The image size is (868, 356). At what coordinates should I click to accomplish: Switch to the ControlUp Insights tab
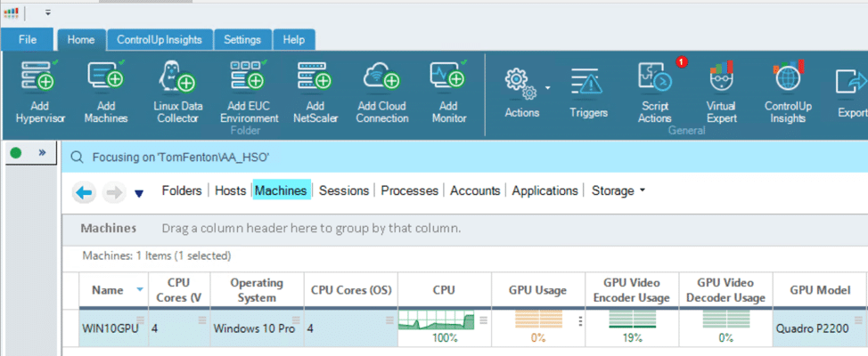[160, 40]
